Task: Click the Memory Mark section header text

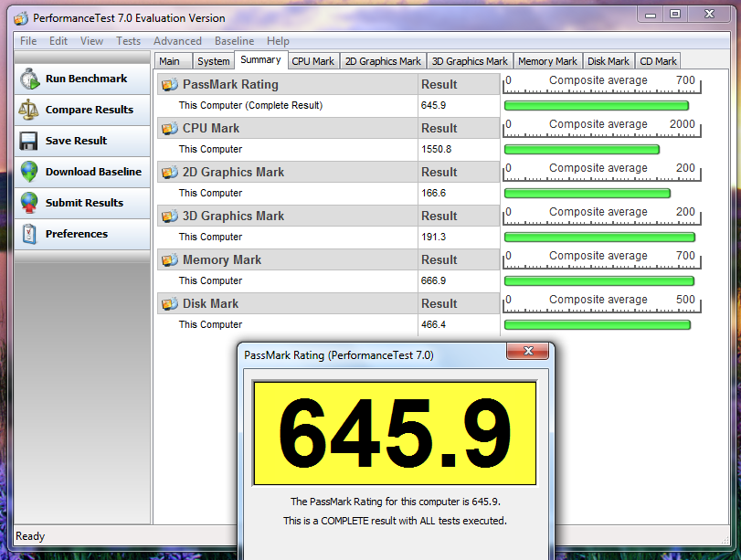Action: coord(222,260)
